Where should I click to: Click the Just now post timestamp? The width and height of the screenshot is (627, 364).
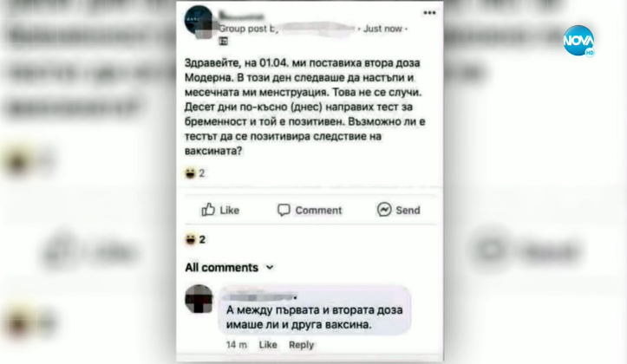(x=382, y=29)
